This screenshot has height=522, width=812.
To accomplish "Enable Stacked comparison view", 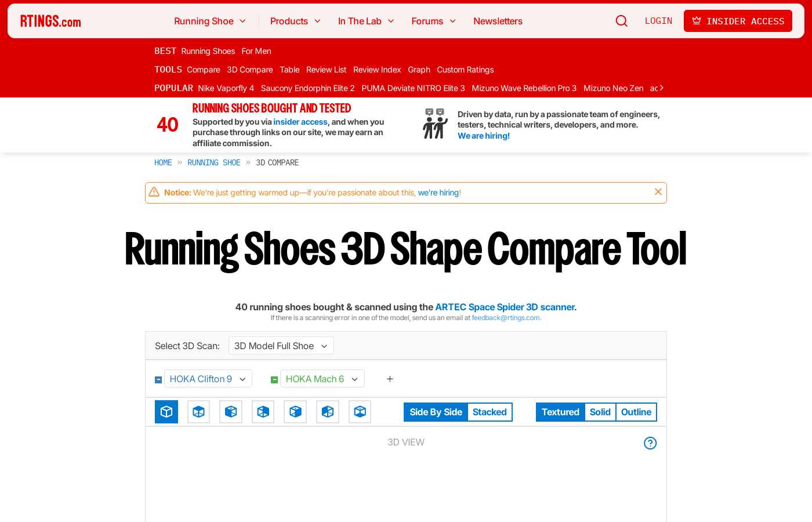I will (x=490, y=412).
